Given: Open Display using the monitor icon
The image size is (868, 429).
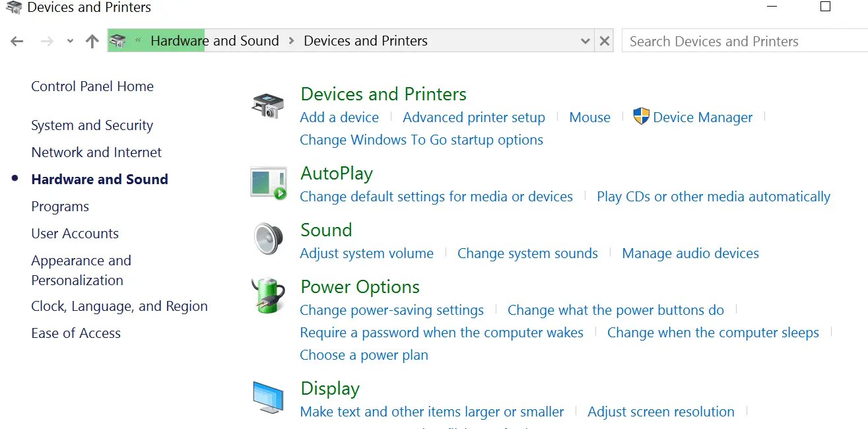Looking at the screenshot, I should tap(267, 397).
